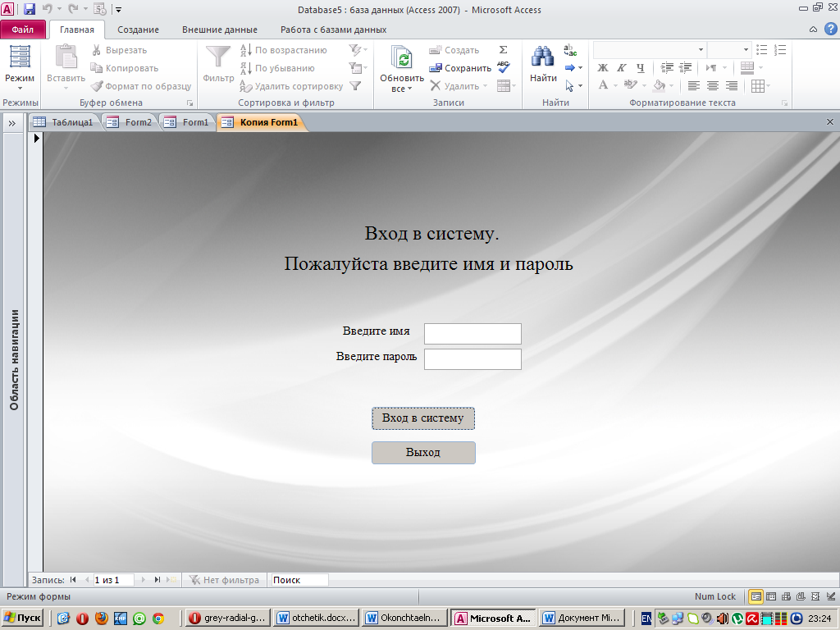Open the font size combo box
840x630 pixels.
728,50
